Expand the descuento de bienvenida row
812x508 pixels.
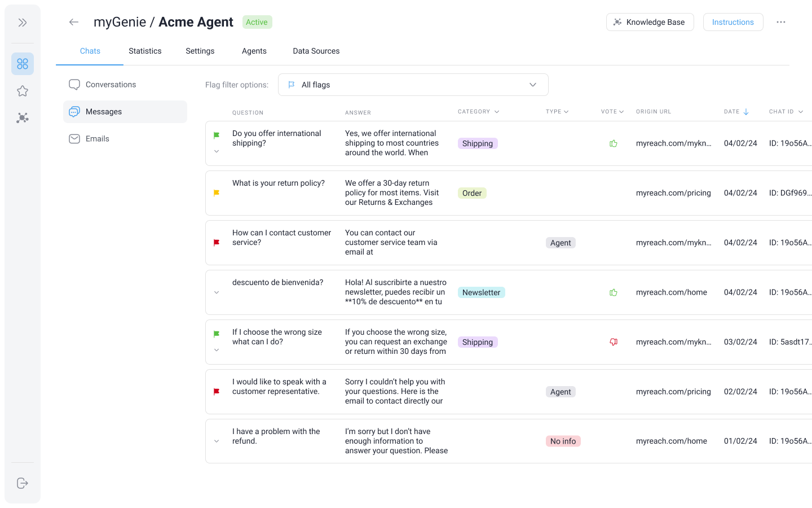[x=217, y=292]
